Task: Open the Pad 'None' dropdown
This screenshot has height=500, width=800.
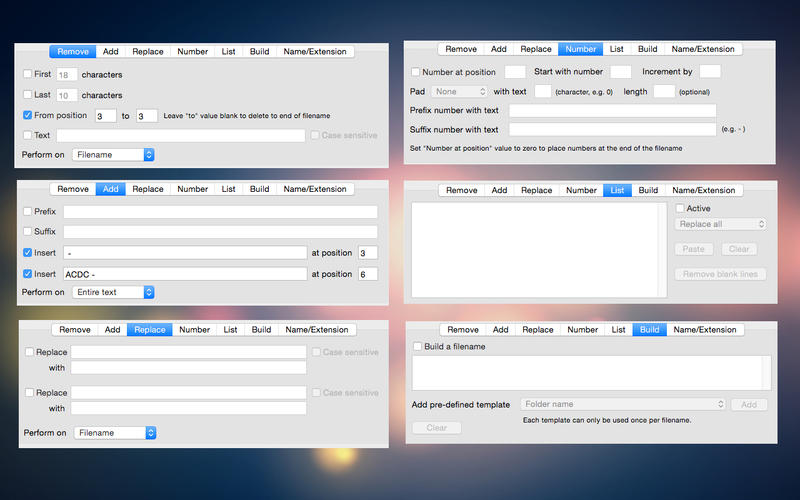Action: point(460,91)
